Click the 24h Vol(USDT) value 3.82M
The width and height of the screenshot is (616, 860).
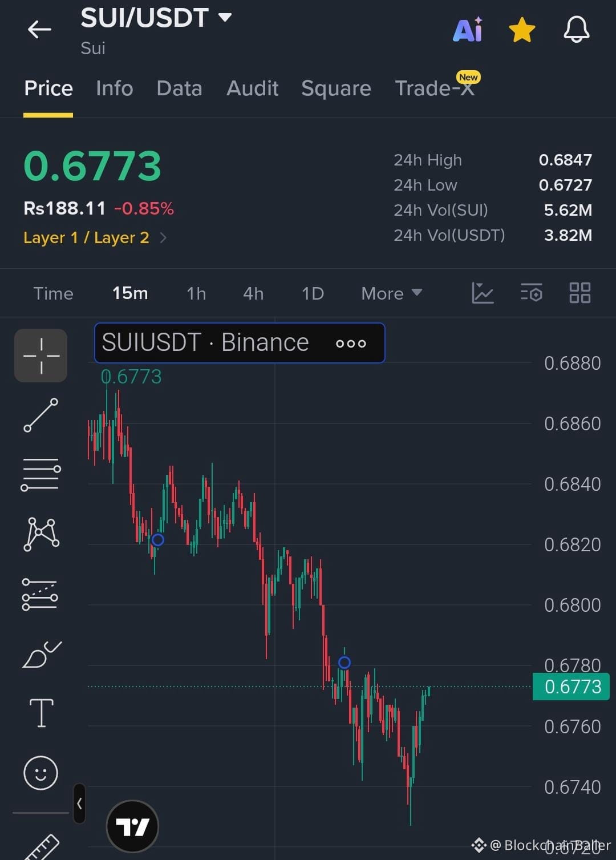568,235
